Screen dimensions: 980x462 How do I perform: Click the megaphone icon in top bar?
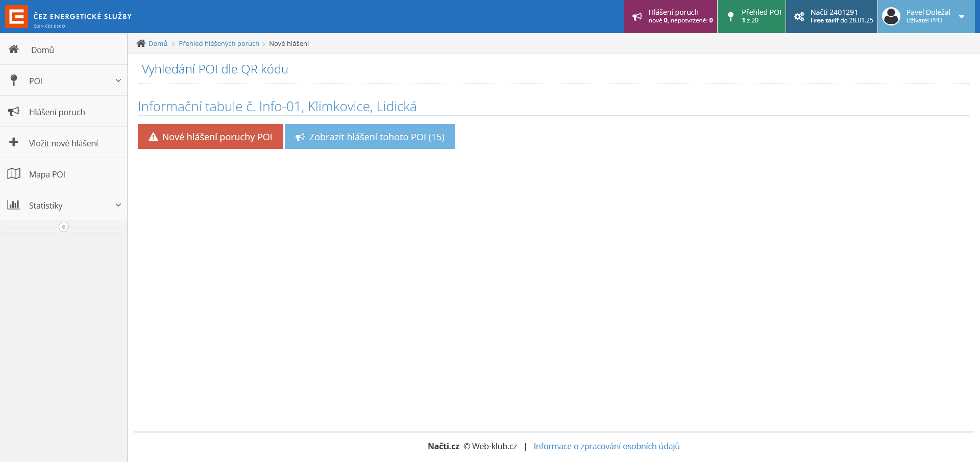coord(637,17)
